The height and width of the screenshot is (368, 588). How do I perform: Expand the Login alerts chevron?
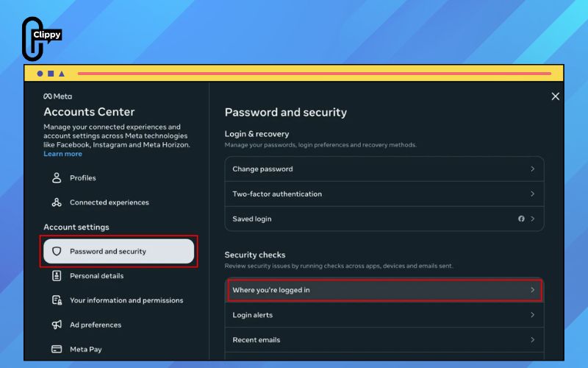(x=532, y=315)
